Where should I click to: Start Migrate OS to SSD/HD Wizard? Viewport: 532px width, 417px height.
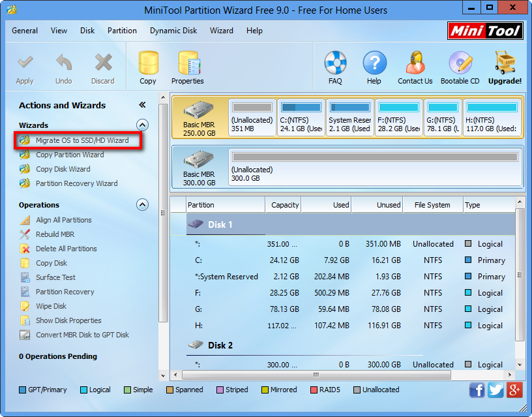coord(82,140)
